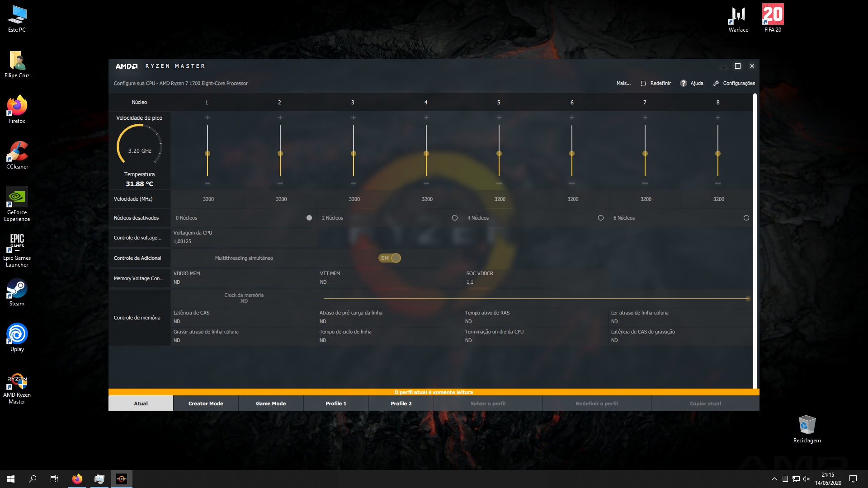Image resolution: width=868 pixels, height=488 pixels.
Task: Click Clock da memória slider handle
Action: 748,299
